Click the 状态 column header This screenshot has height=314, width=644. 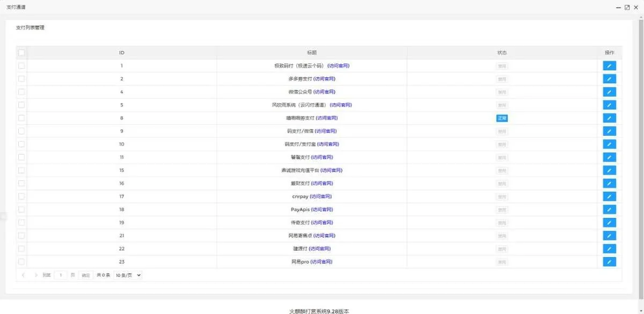click(x=502, y=53)
